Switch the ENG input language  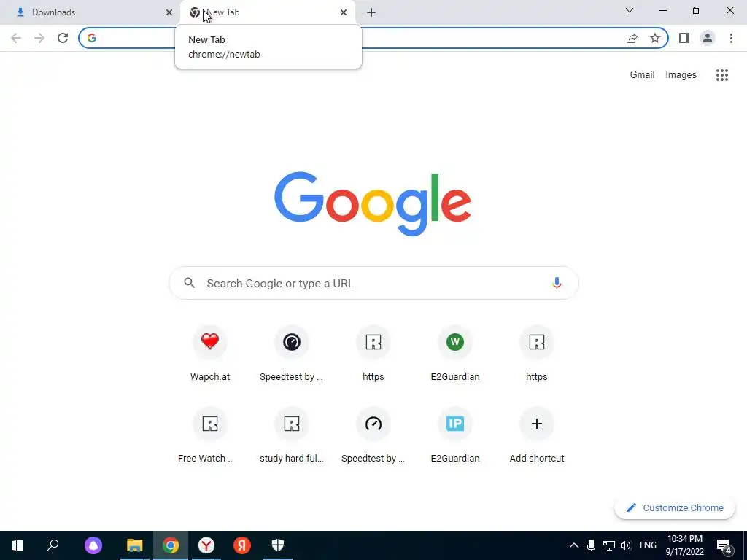(x=648, y=545)
